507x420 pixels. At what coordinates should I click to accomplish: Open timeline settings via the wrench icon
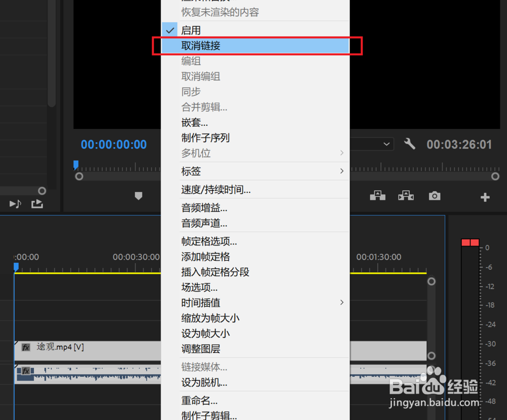(410, 144)
